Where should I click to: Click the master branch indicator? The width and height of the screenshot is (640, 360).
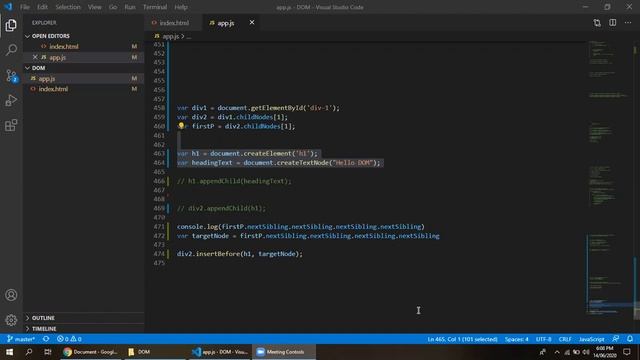pyautogui.click(x=21, y=339)
